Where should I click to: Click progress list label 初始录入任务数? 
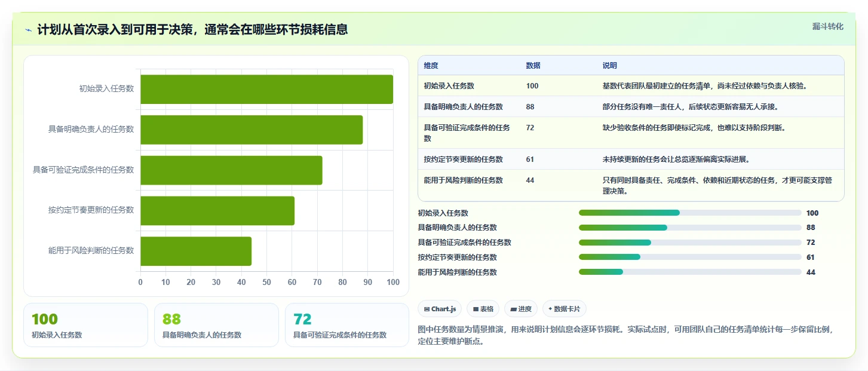(x=443, y=213)
